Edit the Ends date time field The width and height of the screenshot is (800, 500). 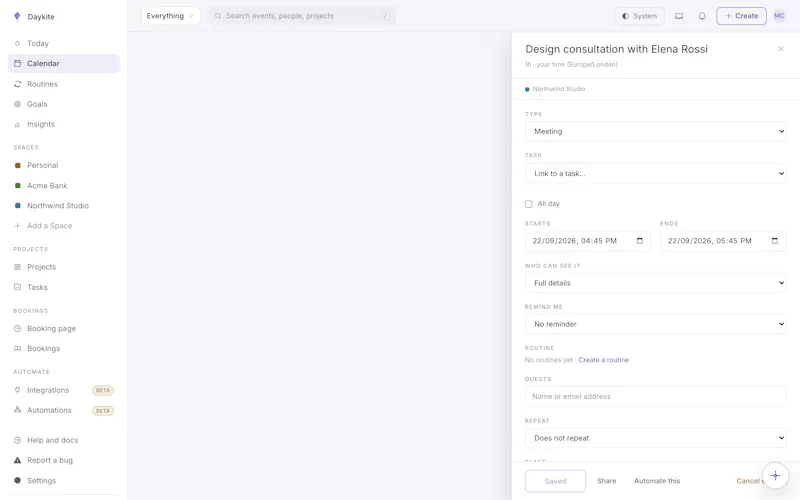723,241
